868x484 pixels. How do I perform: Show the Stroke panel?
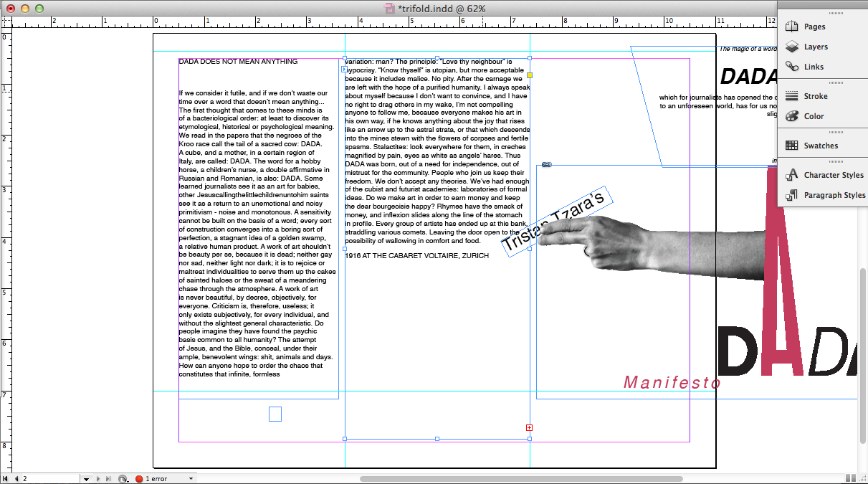[x=815, y=96]
